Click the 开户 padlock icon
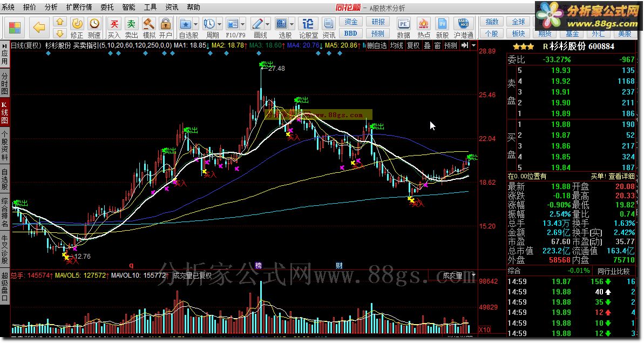Viewport: 644px width, 343px height. (x=166, y=27)
